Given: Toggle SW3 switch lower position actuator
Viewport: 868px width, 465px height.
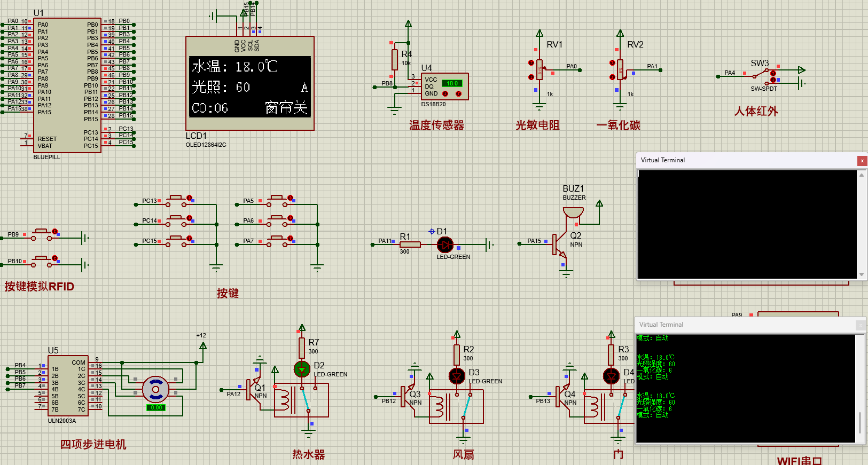Looking at the screenshot, I should pyautogui.click(x=773, y=80).
